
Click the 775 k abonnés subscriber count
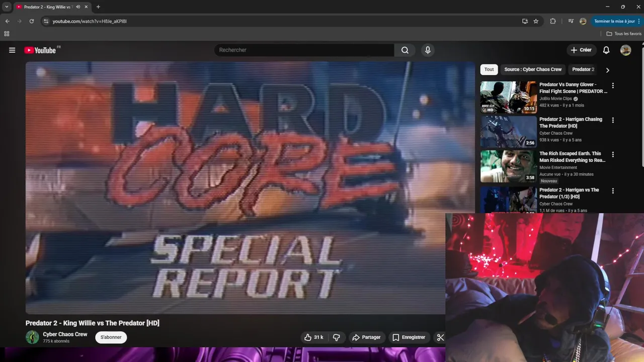56,341
